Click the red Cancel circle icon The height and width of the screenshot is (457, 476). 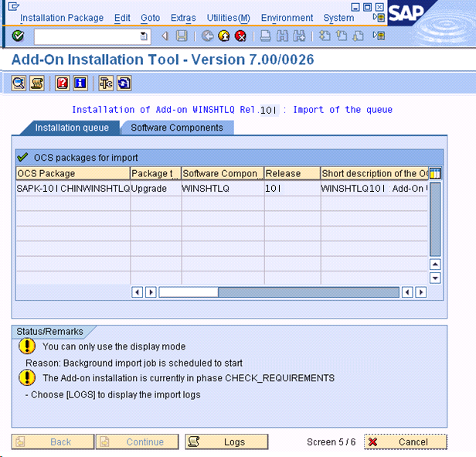(x=240, y=36)
